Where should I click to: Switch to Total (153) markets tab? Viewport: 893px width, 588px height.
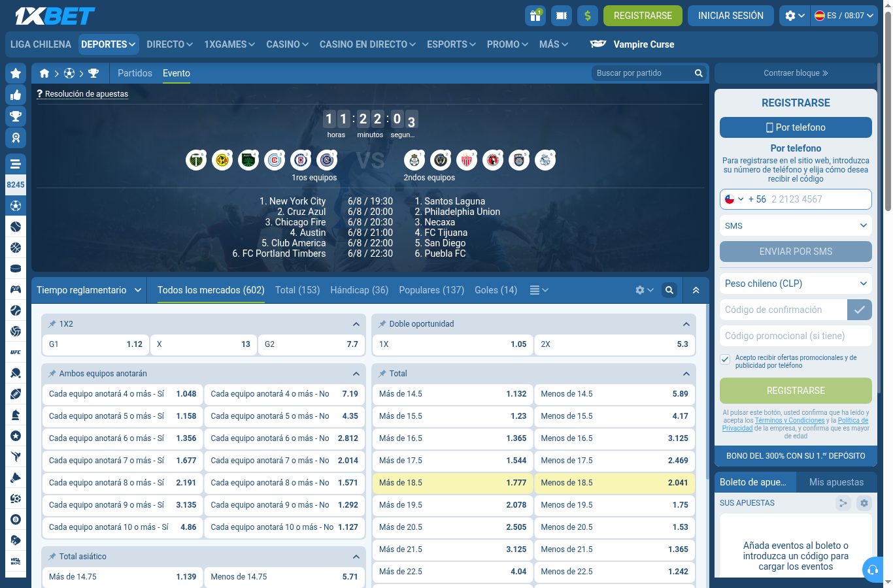(x=297, y=290)
